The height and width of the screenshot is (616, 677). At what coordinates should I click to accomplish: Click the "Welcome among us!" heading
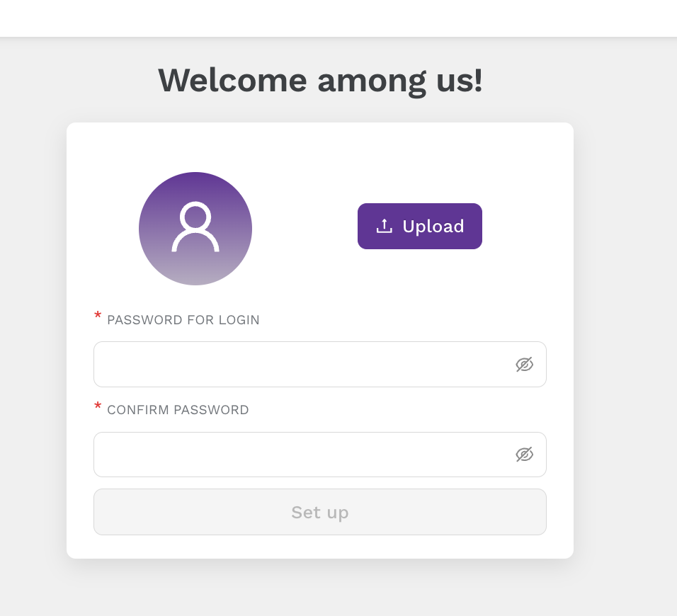pos(320,81)
